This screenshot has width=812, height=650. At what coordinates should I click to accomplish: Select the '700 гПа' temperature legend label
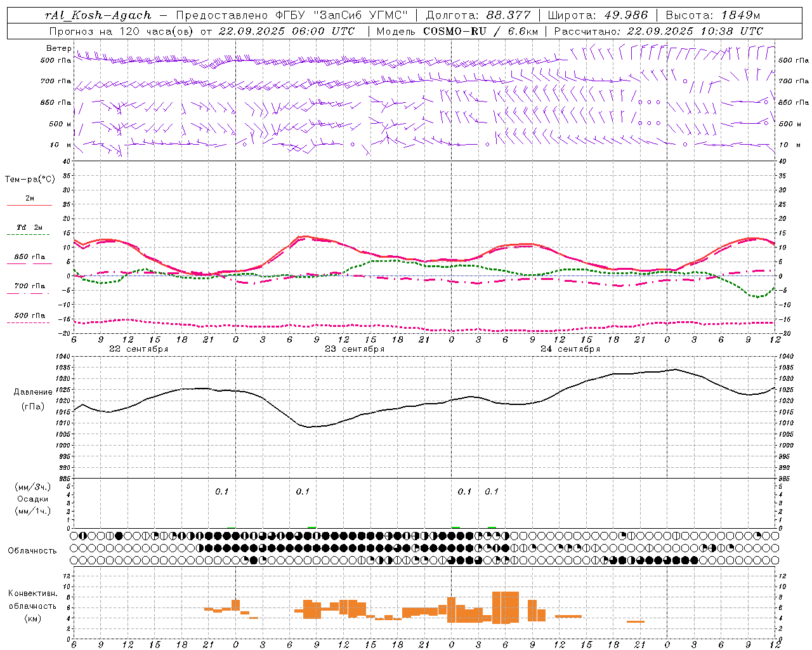30,286
